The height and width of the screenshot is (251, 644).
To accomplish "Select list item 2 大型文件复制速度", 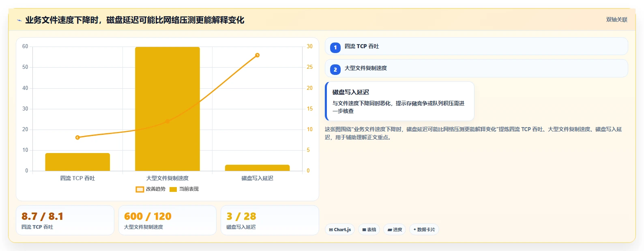I will [476, 68].
